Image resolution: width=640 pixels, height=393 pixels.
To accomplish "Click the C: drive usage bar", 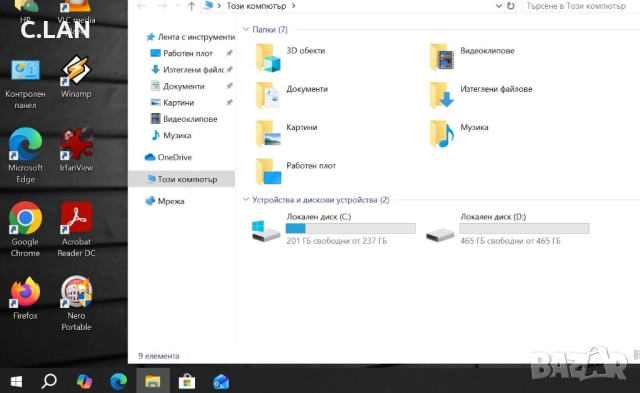I will click(x=351, y=229).
